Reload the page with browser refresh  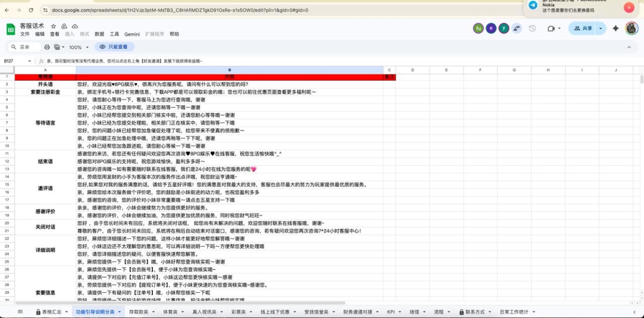click(x=32, y=10)
